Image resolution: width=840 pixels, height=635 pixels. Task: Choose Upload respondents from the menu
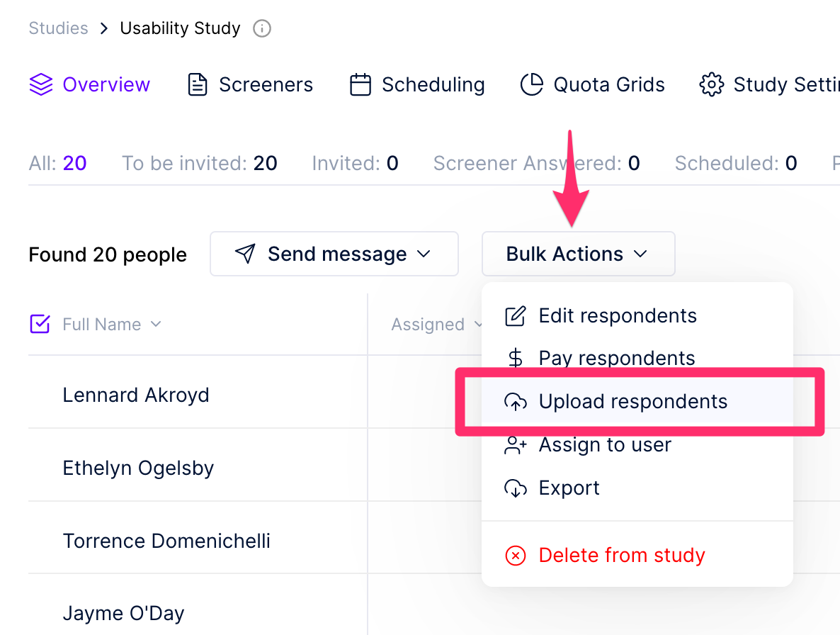(632, 402)
